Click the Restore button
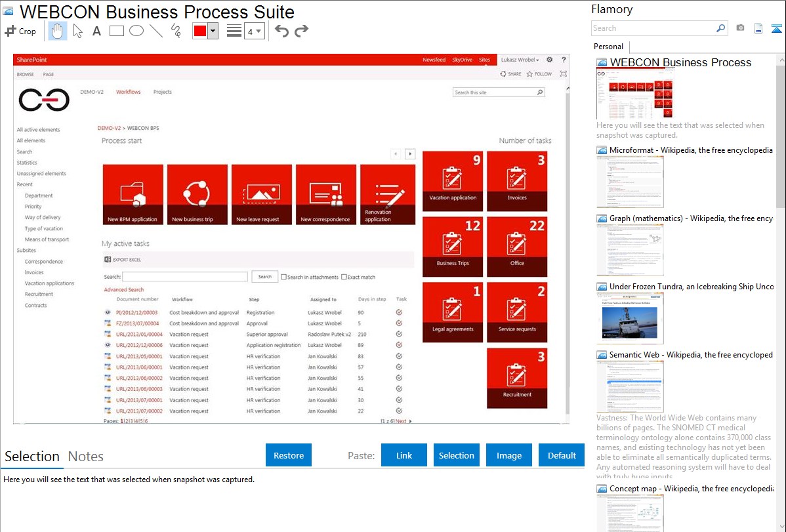Image resolution: width=786 pixels, height=532 pixels. pyautogui.click(x=289, y=455)
